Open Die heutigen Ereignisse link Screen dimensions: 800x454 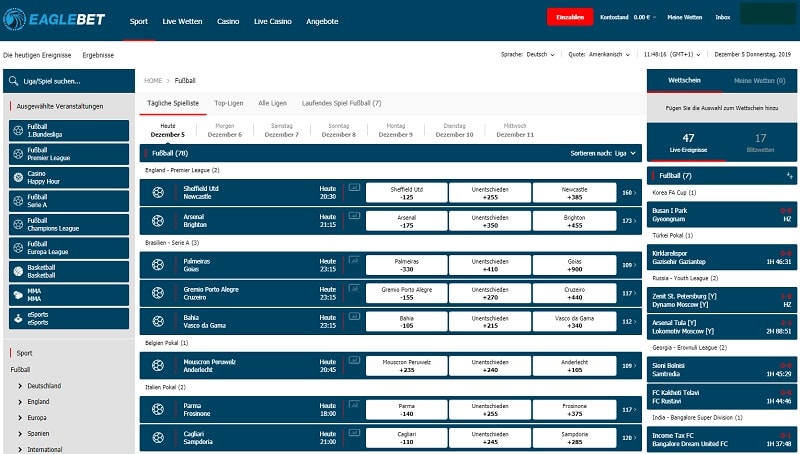click(x=37, y=55)
